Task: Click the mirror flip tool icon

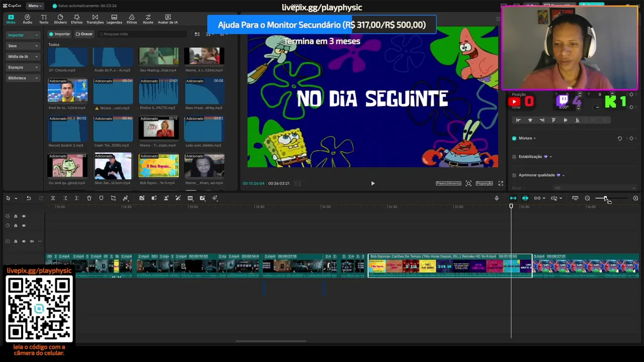Action: [154, 198]
